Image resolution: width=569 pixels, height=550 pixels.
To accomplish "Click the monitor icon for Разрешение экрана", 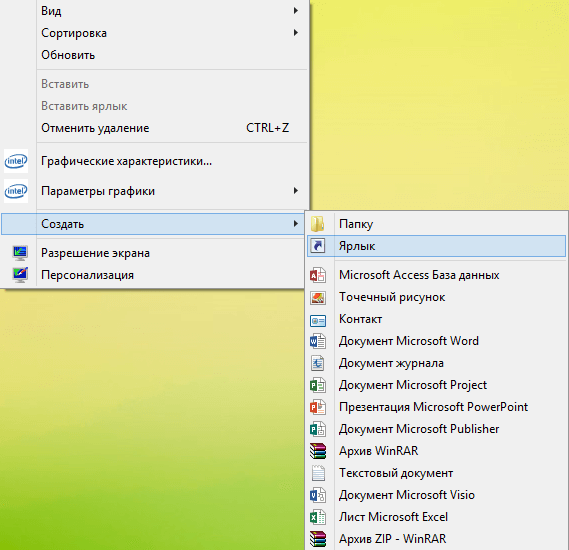I will [20, 253].
